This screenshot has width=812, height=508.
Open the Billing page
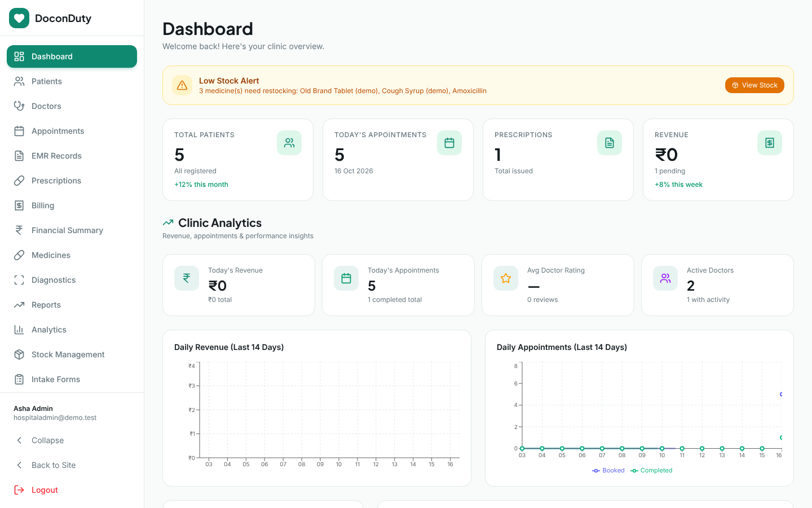[72, 205]
